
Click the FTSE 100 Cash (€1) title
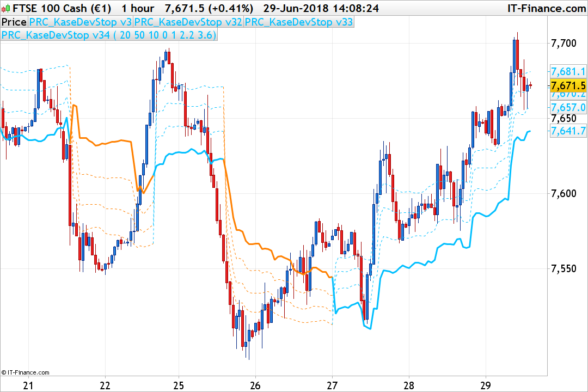point(62,8)
